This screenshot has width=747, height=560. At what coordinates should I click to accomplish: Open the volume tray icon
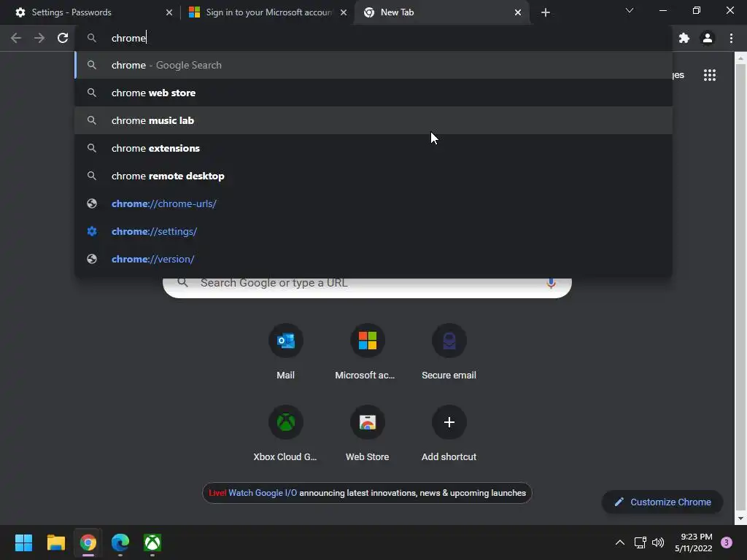click(x=658, y=542)
